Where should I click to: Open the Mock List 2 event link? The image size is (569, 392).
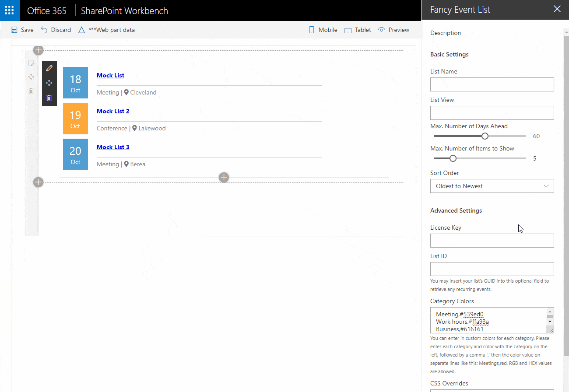tap(113, 111)
